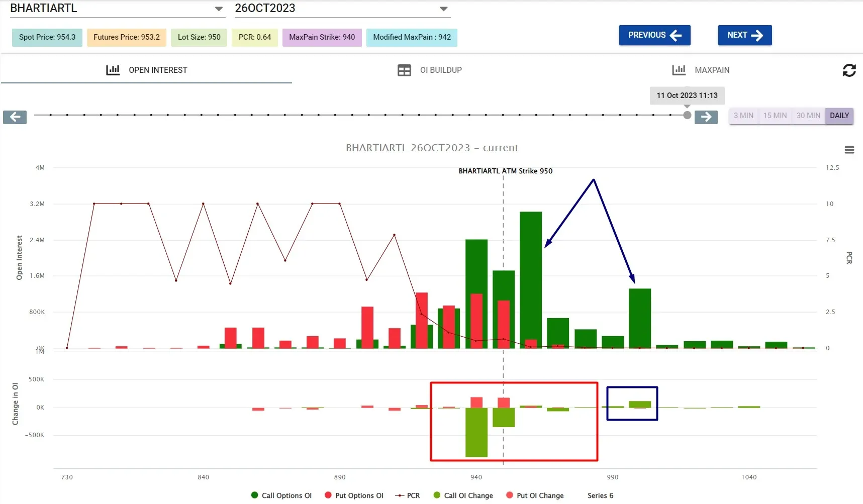Image resolution: width=863 pixels, height=504 pixels.
Task: Click the 11 Oct 2023 11:13 timestamp label
Action: click(x=687, y=95)
